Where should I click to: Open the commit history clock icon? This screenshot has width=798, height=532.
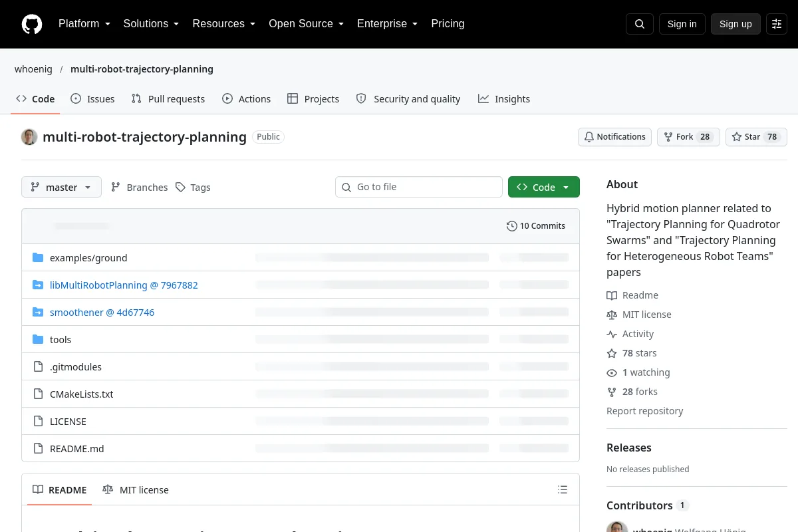[x=511, y=226]
